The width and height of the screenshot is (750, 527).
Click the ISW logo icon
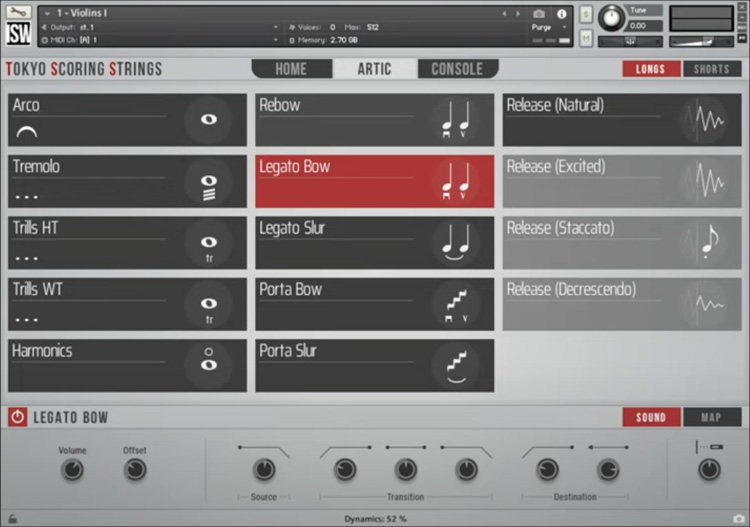point(19,33)
